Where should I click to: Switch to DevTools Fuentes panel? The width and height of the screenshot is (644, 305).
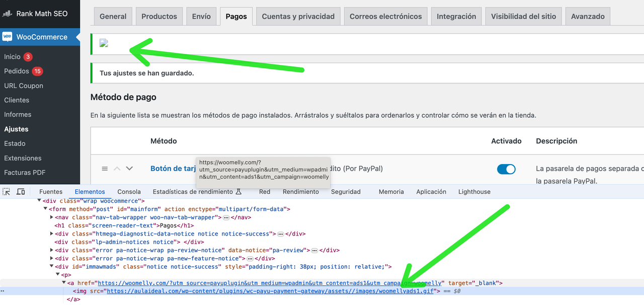click(51, 192)
